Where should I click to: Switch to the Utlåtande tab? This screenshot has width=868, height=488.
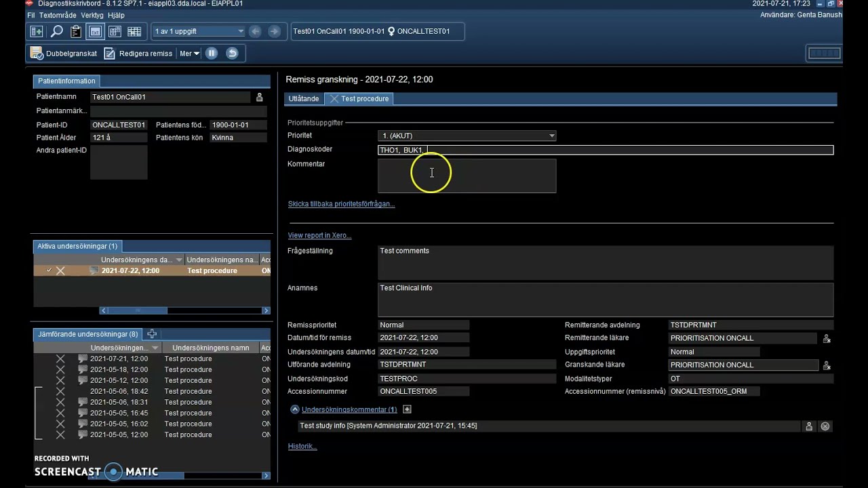click(x=304, y=99)
